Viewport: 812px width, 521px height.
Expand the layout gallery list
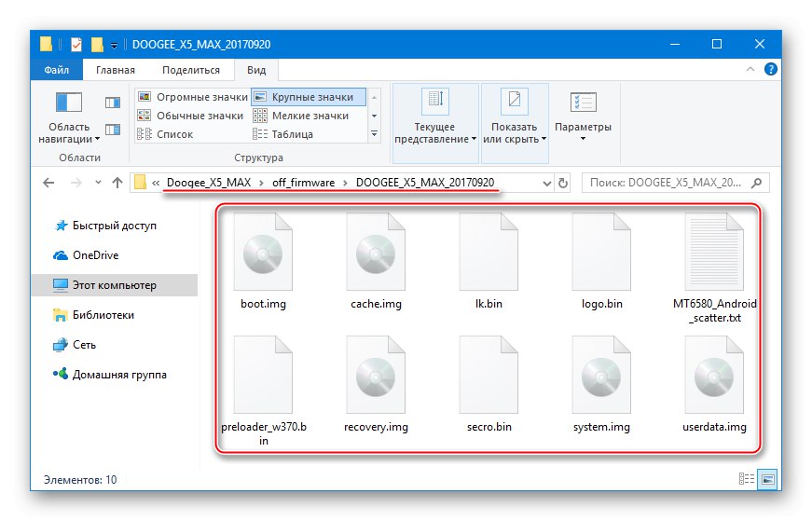click(x=374, y=134)
